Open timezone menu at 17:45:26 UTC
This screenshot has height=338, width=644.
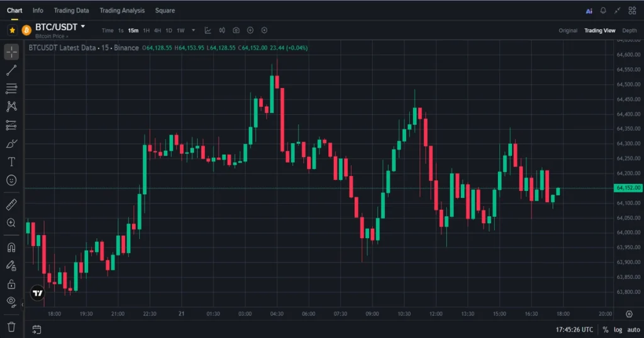point(574,330)
